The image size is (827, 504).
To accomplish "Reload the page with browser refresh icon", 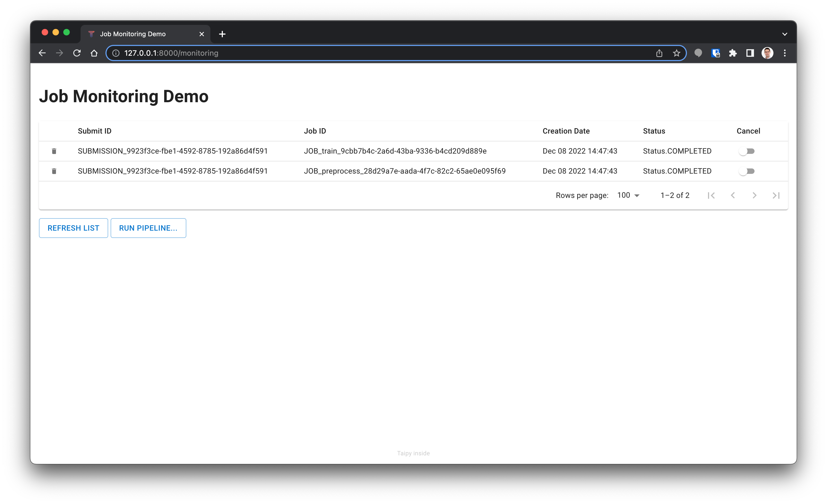I will [77, 53].
